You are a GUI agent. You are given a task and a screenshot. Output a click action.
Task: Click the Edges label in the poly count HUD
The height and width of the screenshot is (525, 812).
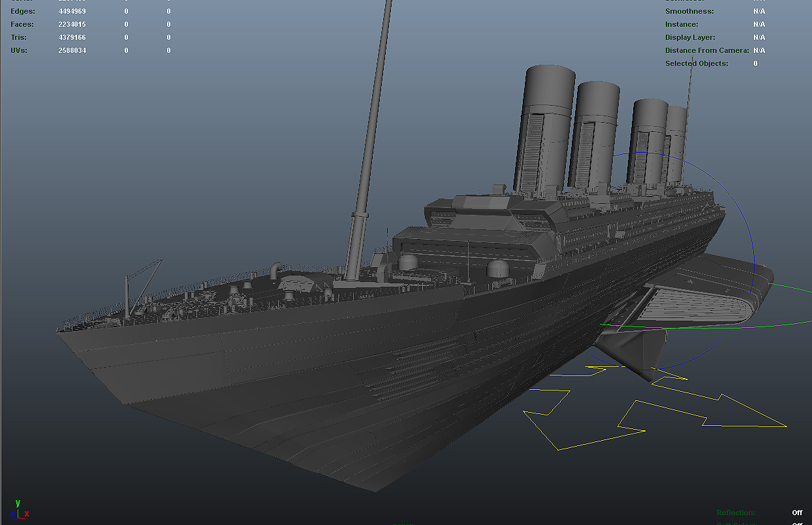23,11
